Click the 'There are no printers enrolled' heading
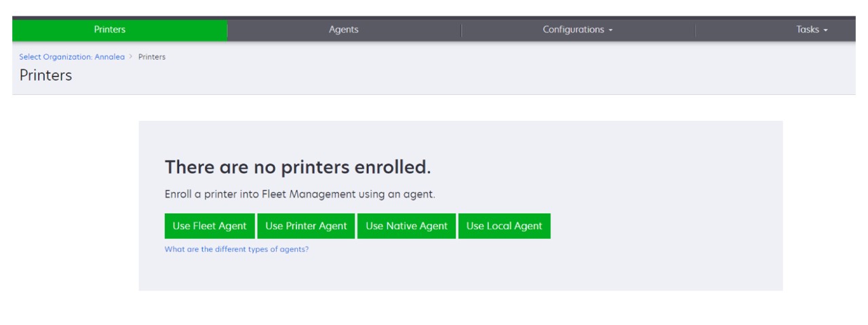 point(298,167)
